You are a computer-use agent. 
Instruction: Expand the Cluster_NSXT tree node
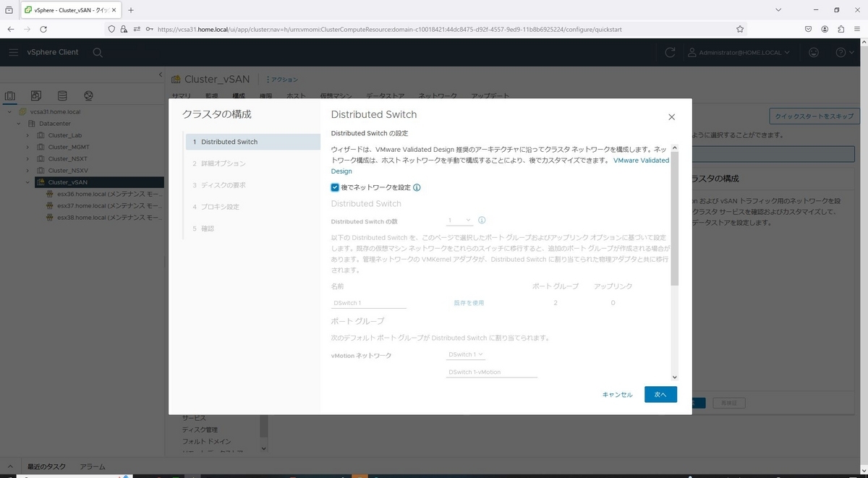click(x=28, y=158)
